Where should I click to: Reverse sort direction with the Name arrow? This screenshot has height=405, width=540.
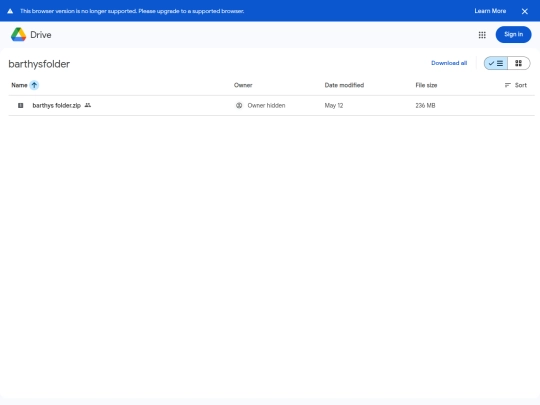pos(34,85)
